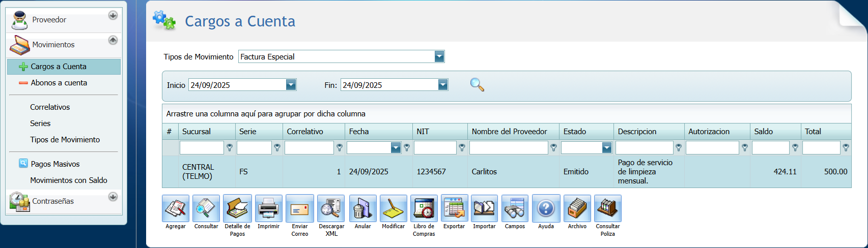Open Libro de Compras
Screen dimensions: 868x248
[x=424, y=208]
